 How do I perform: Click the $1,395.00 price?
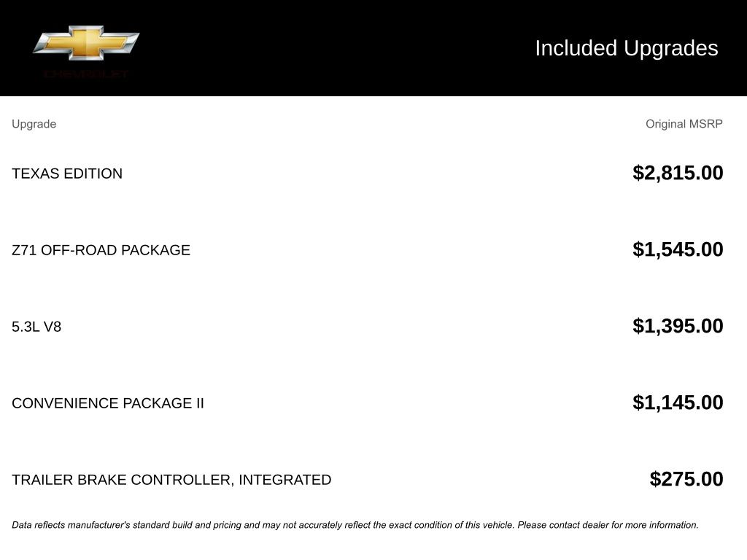point(678,326)
